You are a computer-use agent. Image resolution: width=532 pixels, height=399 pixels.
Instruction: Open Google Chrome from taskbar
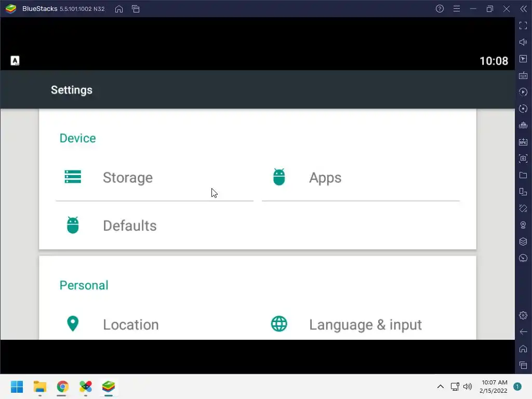tap(63, 387)
